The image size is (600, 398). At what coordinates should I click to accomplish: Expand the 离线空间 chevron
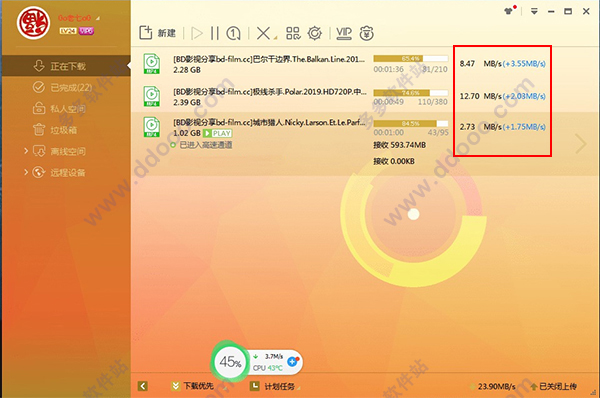tap(26, 151)
